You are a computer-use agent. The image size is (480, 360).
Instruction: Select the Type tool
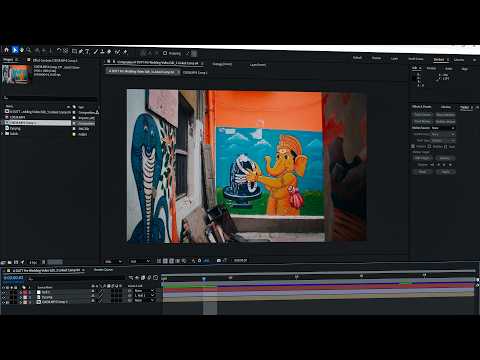87,51
